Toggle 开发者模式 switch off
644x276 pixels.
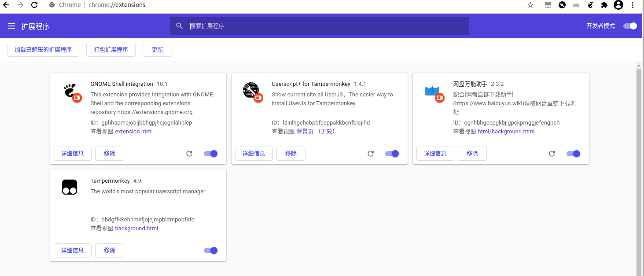pyautogui.click(x=630, y=26)
